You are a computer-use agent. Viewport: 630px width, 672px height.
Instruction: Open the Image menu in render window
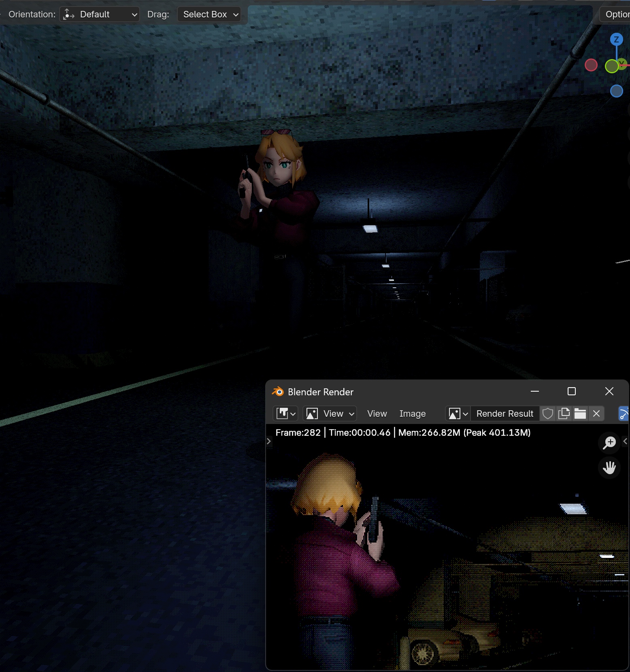coord(412,413)
